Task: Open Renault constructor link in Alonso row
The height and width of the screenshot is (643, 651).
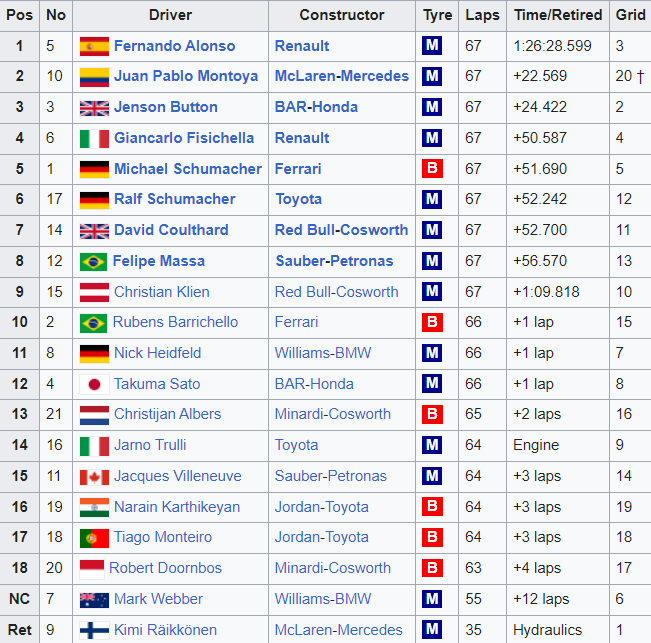Action: point(302,46)
